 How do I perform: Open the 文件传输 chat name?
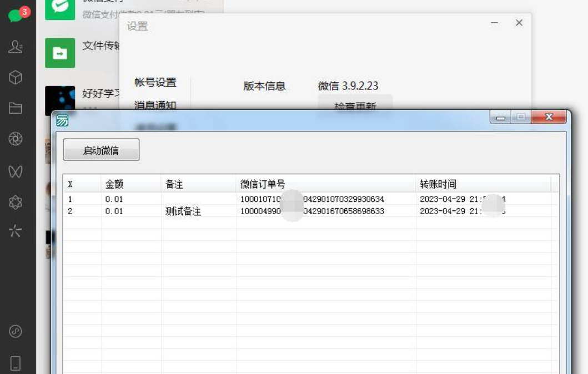(100, 46)
